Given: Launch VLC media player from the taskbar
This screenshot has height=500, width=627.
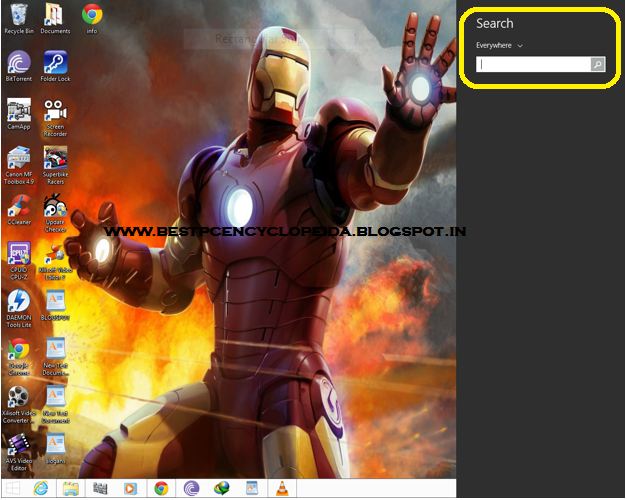Looking at the screenshot, I should [282, 489].
